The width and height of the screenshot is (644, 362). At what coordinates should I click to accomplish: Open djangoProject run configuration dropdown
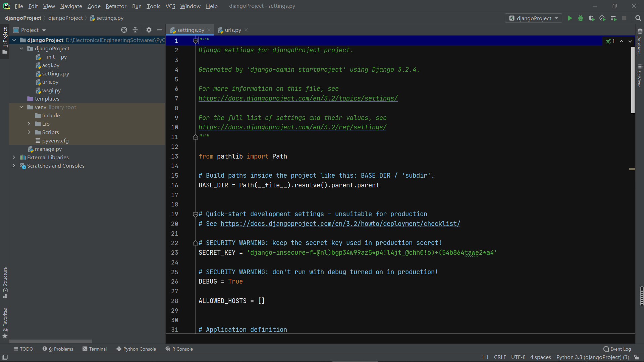pos(533,18)
